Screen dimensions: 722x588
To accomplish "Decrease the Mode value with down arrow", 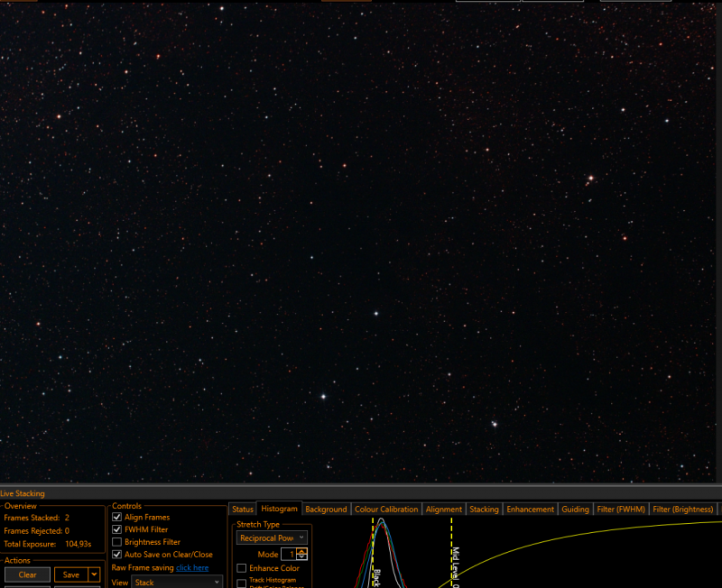I will [302, 556].
